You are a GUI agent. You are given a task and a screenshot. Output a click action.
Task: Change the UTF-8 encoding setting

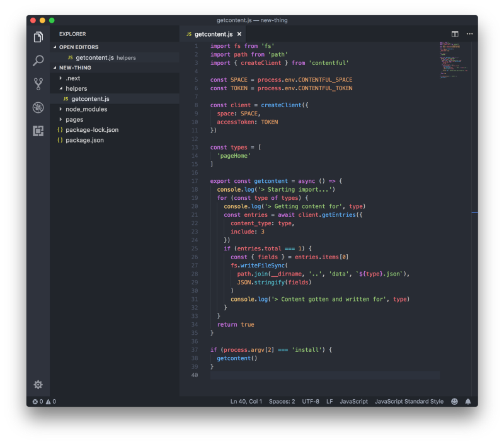[311, 401]
